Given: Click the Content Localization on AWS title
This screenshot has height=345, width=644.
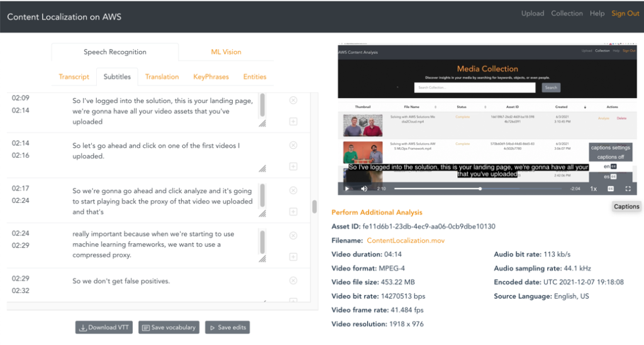Looking at the screenshot, I should (x=64, y=17).
